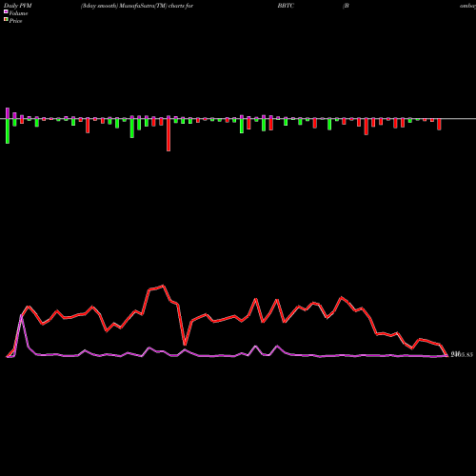Click the 'Price' legend label
Viewport: 476px width, 476px height.
pos(15,21)
